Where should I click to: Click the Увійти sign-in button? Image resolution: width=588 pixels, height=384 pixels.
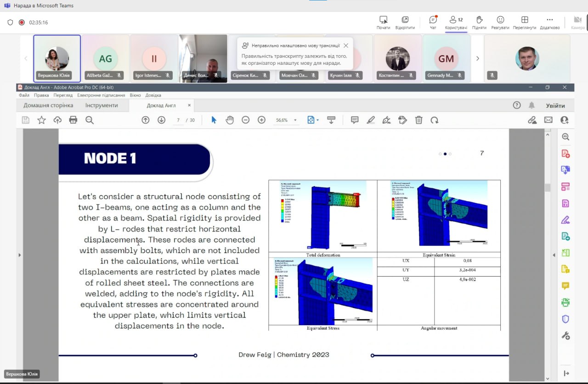555,106
